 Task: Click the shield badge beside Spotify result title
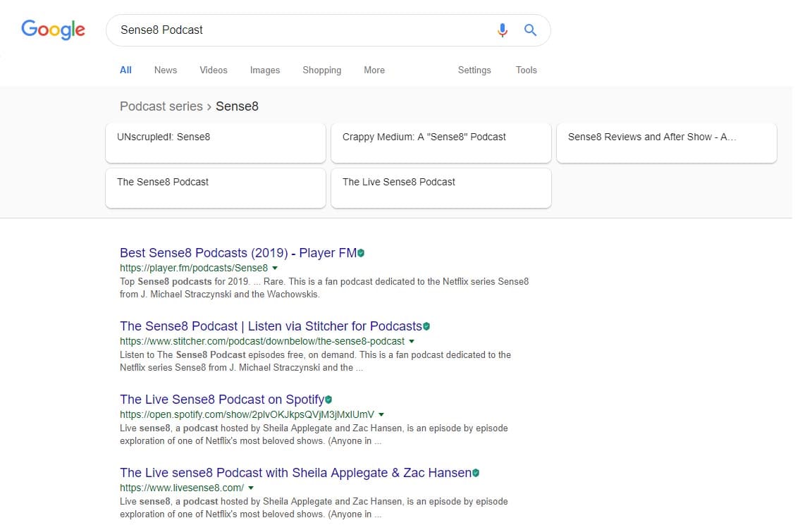[328, 400]
